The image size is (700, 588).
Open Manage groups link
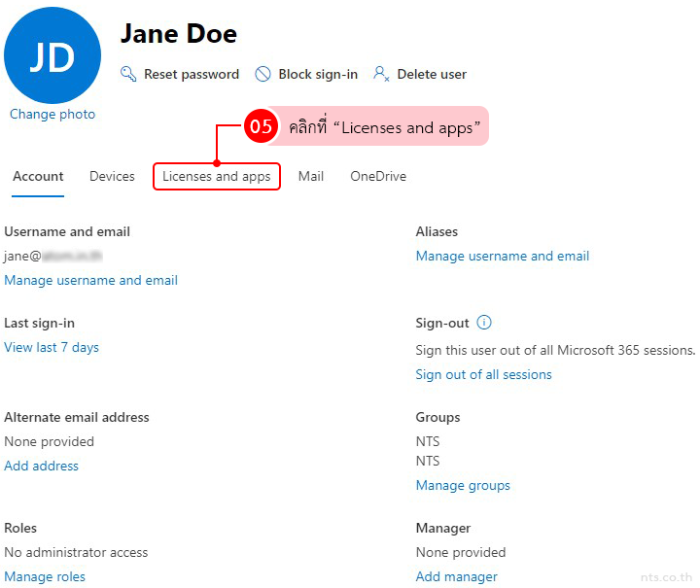point(463,485)
